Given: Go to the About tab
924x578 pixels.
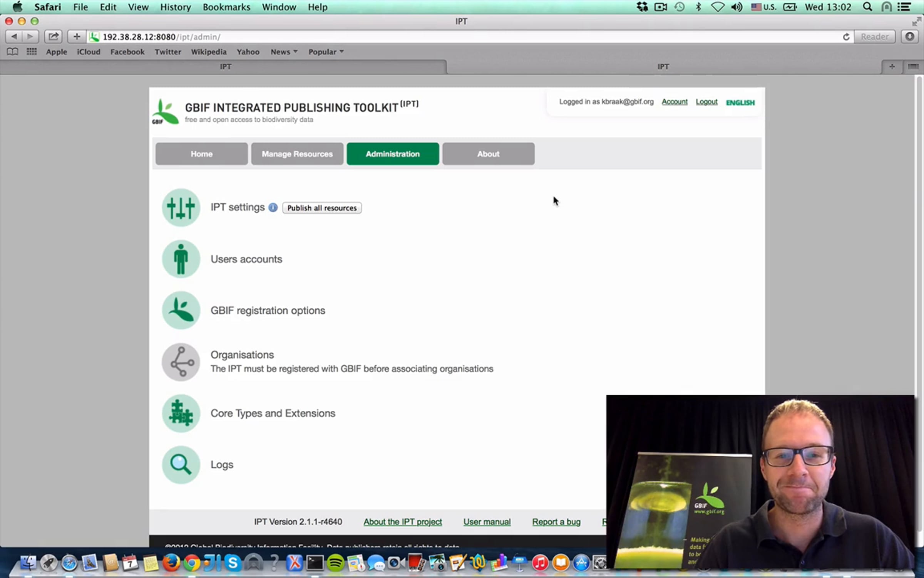Looking at the screenshot, I should click(x=489, y=154).
